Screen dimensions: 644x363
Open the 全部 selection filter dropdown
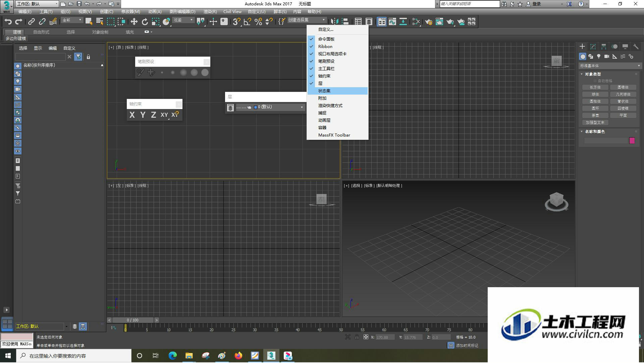[x=72, y=20]
